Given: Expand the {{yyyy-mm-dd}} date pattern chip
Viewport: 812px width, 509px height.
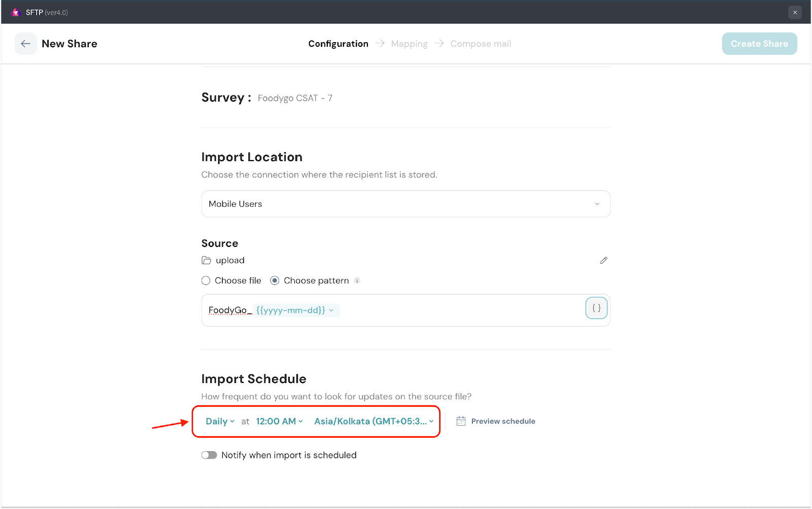Looking at the screenshot, I should click(295, 310).
